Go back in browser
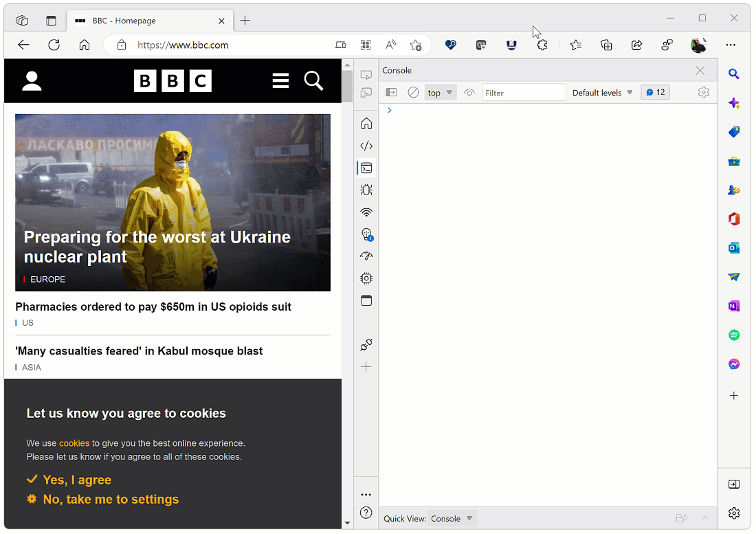Screen dimensions: 756x534 click(23, 45)
